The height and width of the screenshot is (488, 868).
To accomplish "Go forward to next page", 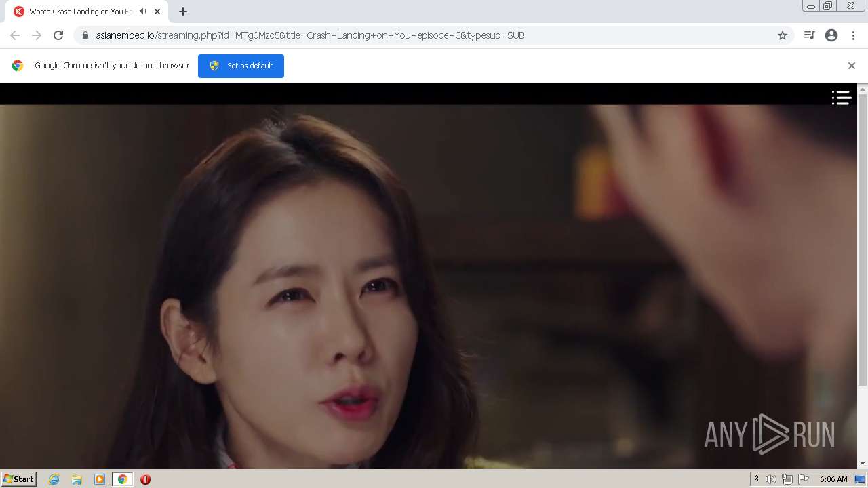I will point(37,35).
